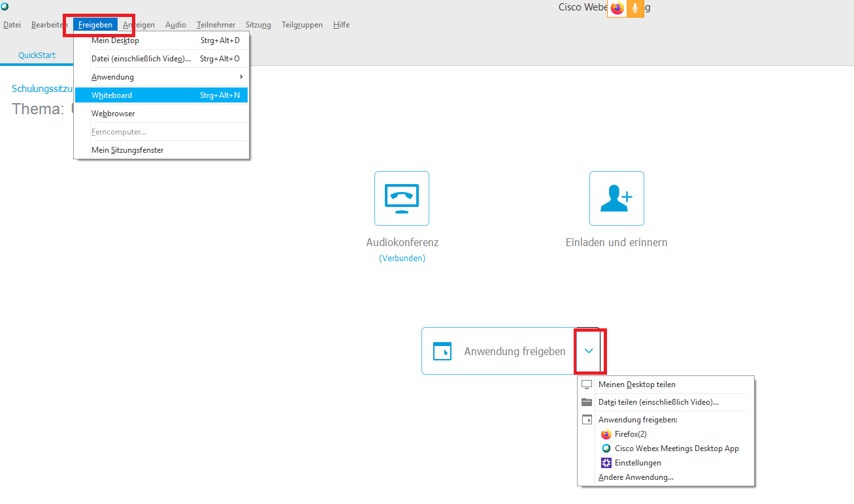Open the Sitzung menu
The width and height of the screenshot is (854, 504).
(x=258, y=25)
